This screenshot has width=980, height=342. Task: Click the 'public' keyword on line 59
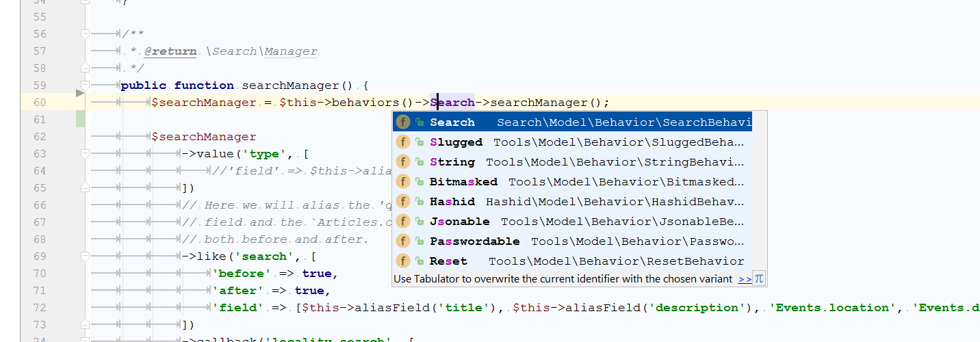(x=144, y=85)
